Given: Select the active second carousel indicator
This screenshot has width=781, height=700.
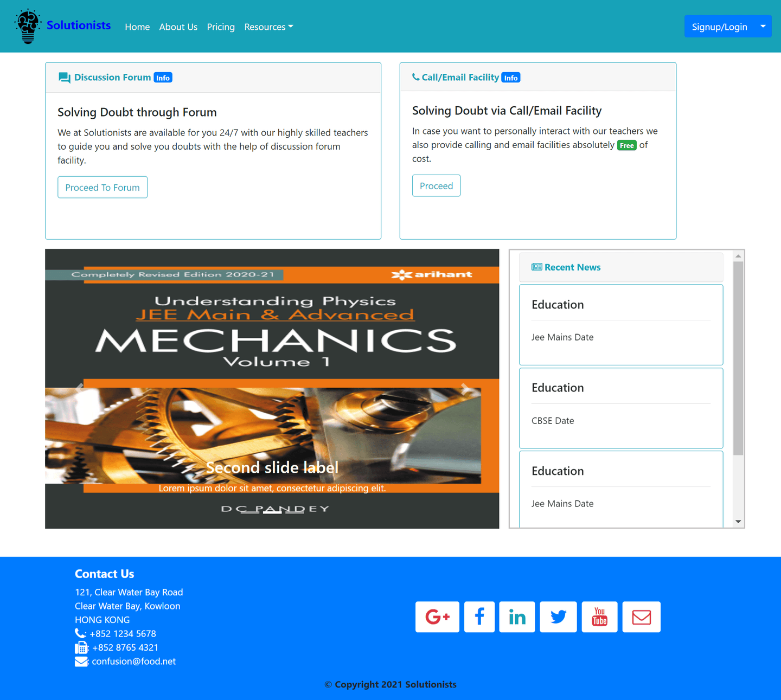Looking at the screenshot, I should [272, 512].
